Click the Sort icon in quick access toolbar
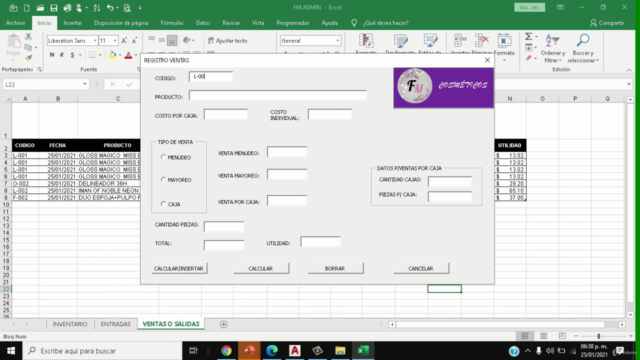The image size is (640, 360). tap(97, 8)
